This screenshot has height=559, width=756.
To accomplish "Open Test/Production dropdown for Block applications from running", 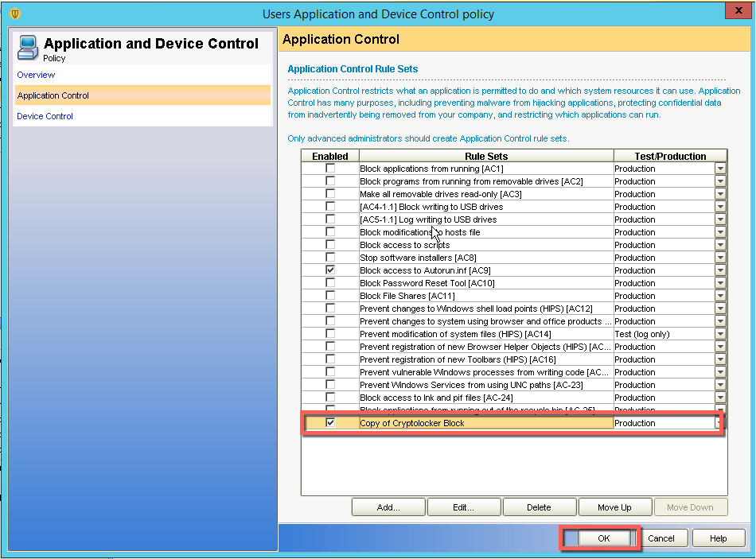I will tap(720, 169).
